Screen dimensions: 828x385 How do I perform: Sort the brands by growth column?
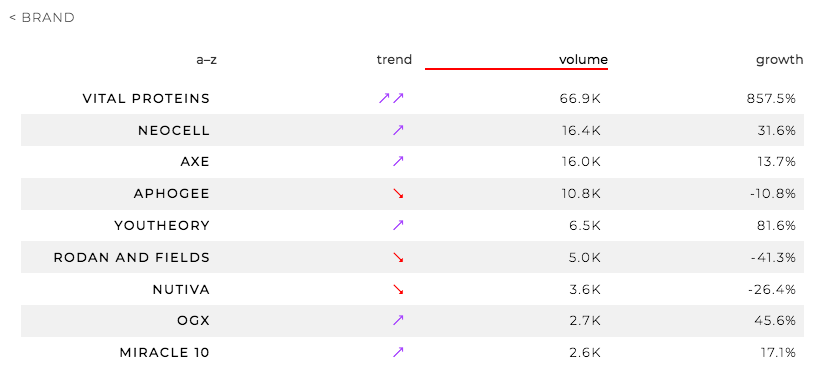(779, 60)
